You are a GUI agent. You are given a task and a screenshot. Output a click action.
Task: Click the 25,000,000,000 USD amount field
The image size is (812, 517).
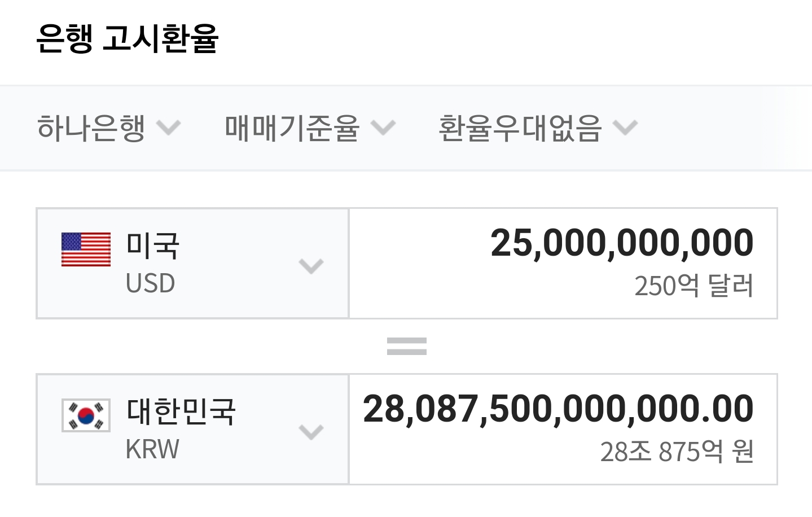pyautogui.click(x=622, y=243)
